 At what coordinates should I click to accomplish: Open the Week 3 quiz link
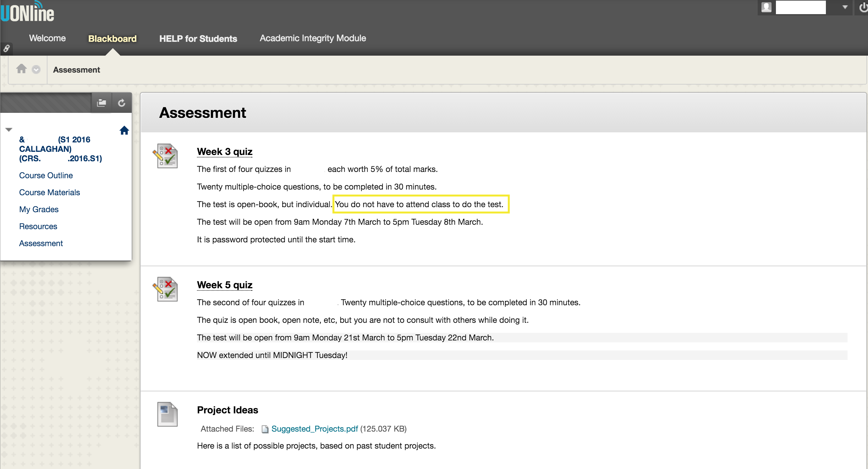[224, 152]
